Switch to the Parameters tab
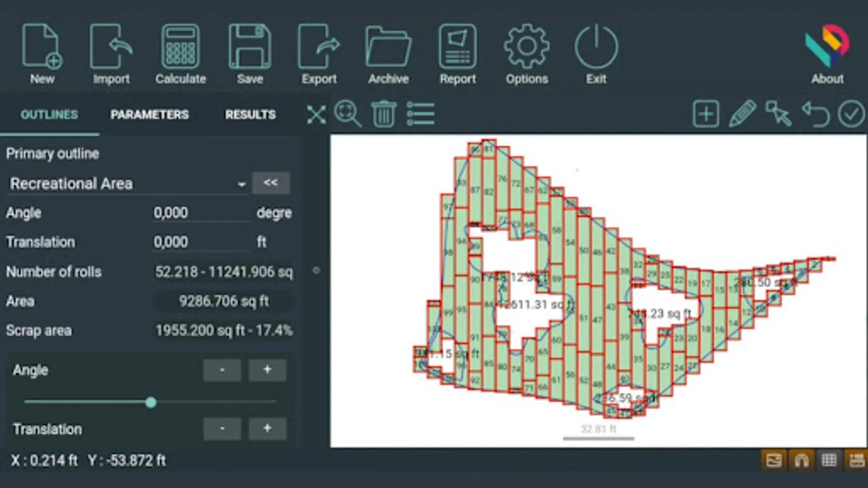Image resolution: width=868 pixels, height=488 pixels. (x=150, y=114)
